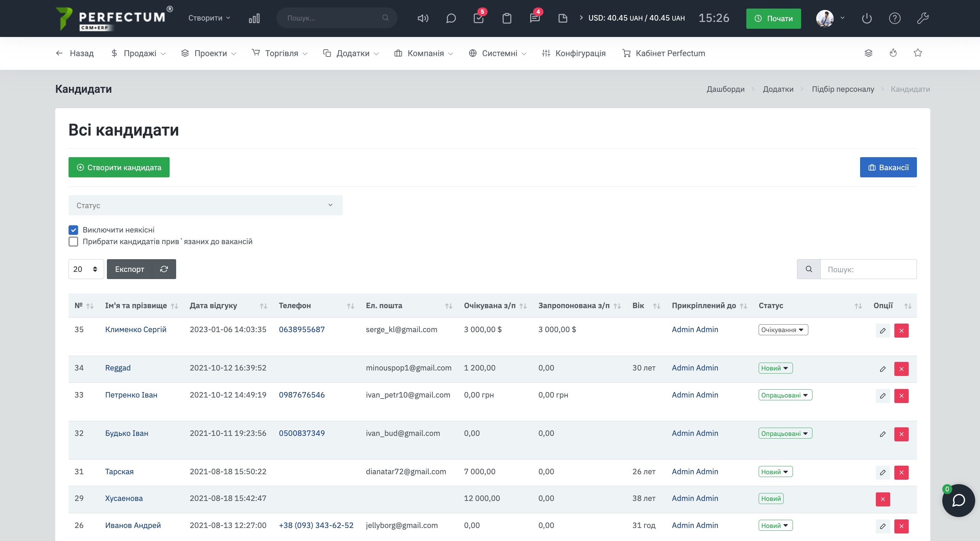The image size is (980, 541).
Task: Open the chat bubble icon in header
Action: tap(451, 18)
